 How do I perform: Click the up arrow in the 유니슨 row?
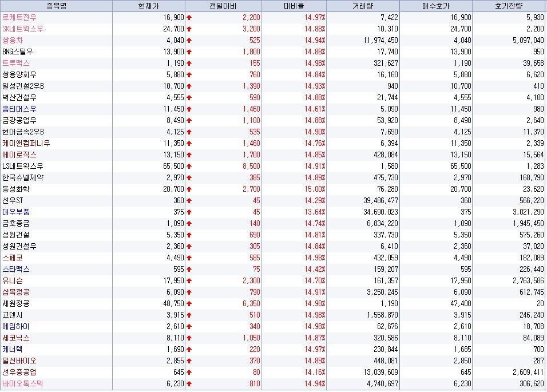point(189,281)
